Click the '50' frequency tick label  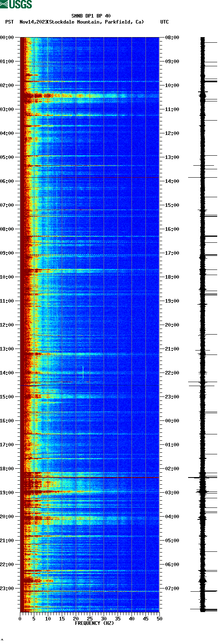pos(159,619)
